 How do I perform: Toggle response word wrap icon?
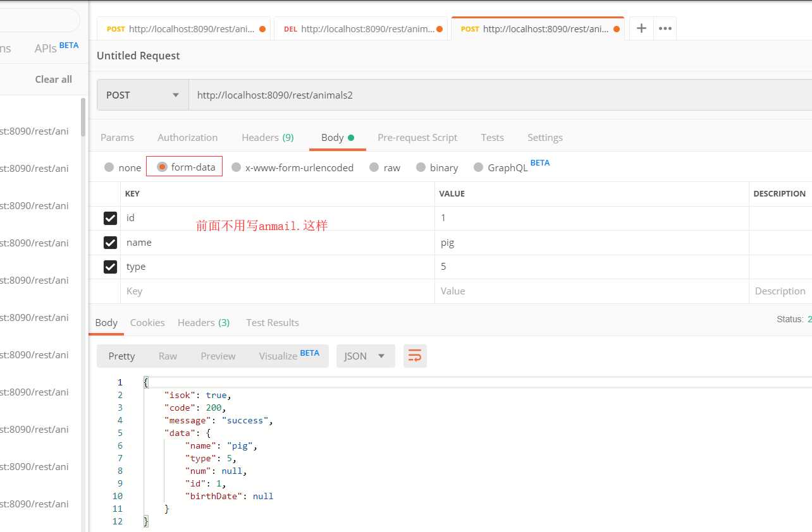tap(415, 356)
